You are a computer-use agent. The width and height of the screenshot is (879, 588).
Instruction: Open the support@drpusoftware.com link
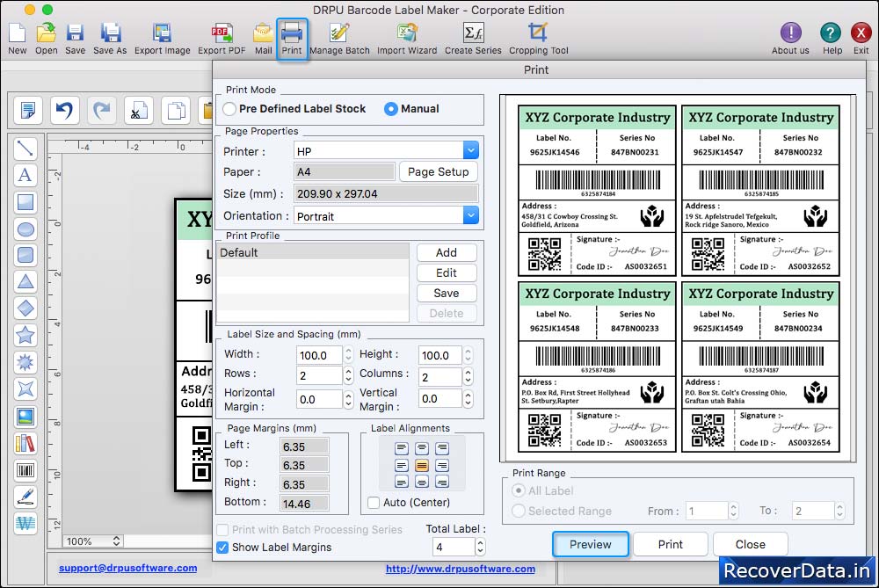pyautogui.click(x=127, y=568)
